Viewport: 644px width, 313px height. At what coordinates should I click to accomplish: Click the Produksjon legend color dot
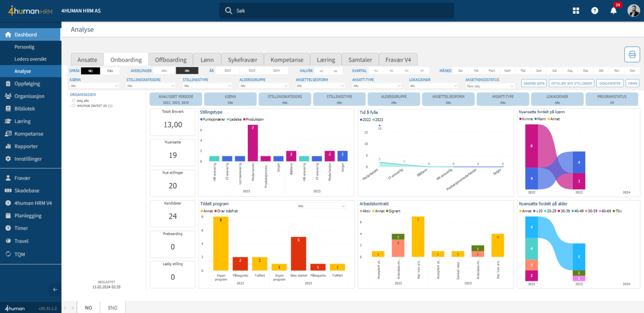click(244, 120)
